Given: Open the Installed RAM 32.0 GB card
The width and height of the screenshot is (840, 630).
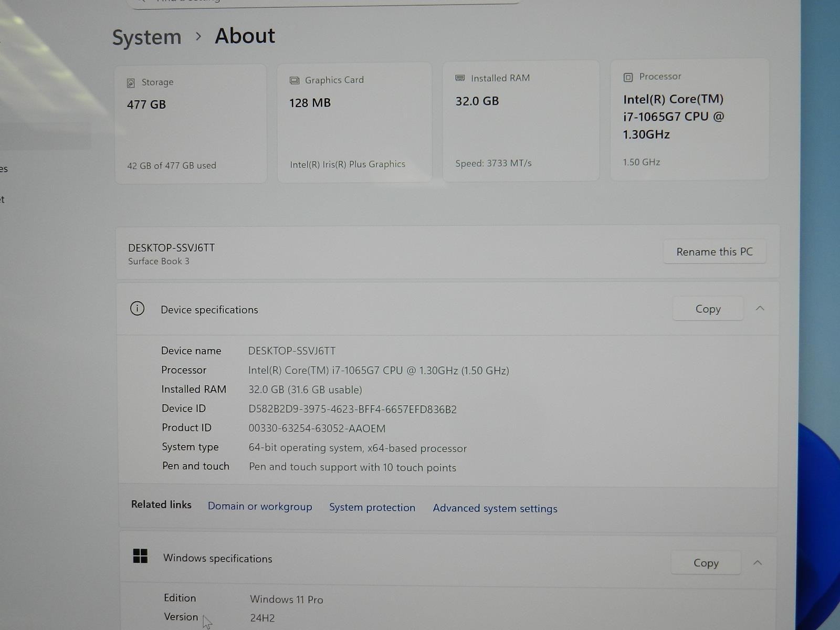Looking at the screenshot, I should 521,121.
